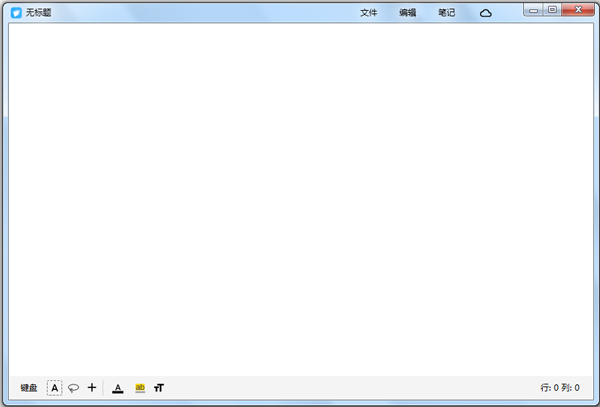Open the font color tool (underlined A)
The height and width of the screenshot is (407, 600).
(x=117, y=388)
